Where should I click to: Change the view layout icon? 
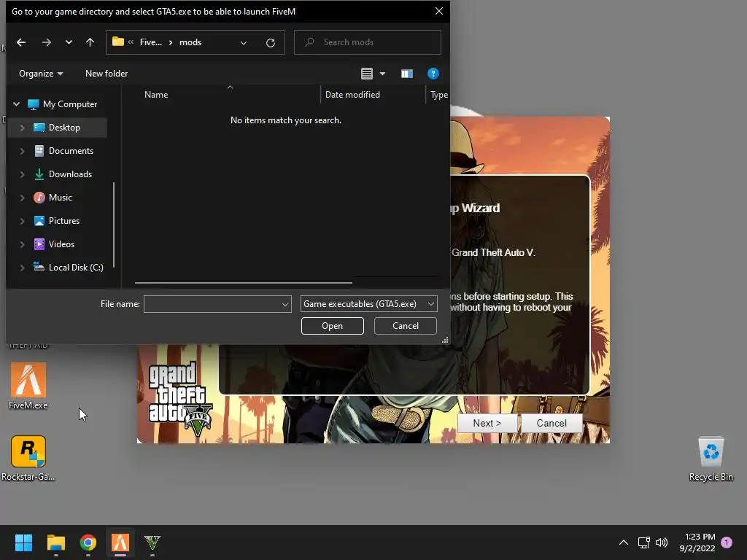[367, 74]
